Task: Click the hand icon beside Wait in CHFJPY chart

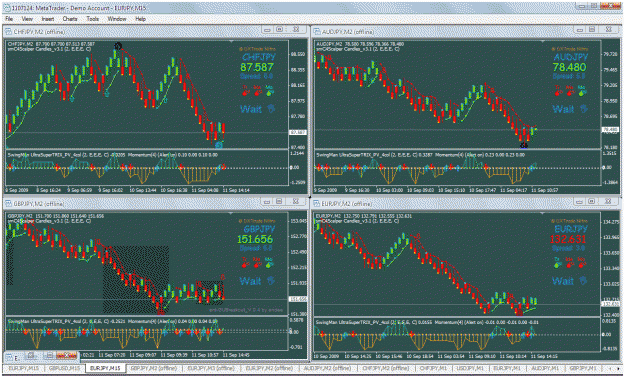Action: [x=271, y=109]
